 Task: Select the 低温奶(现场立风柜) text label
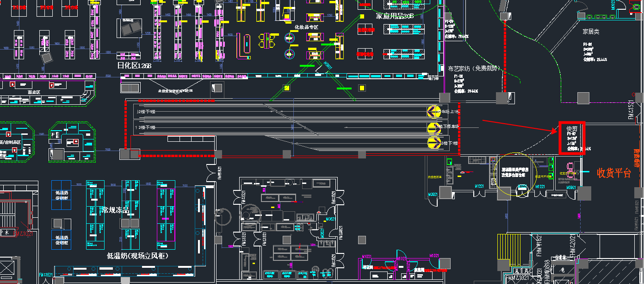click(x=137, y=256)
